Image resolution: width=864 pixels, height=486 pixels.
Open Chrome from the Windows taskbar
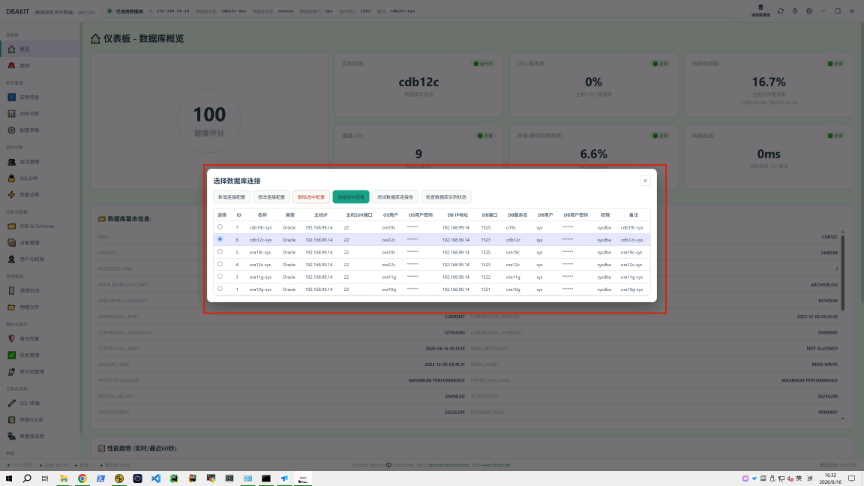coord(82,478)
